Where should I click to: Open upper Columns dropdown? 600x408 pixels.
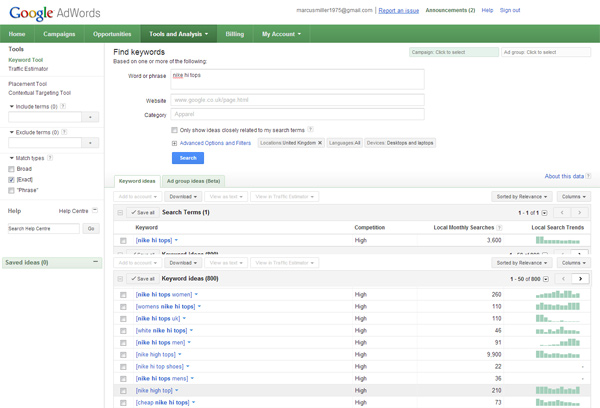click(x=574, y=197)
